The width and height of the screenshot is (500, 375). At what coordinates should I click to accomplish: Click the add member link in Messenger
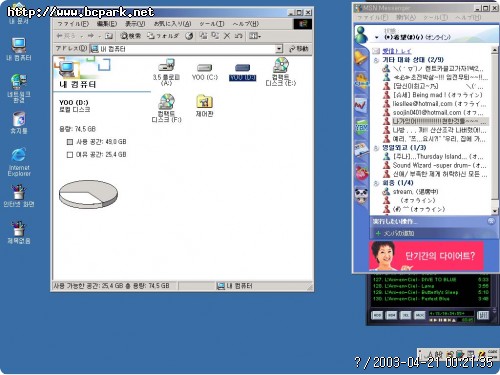[x=395, y=233]
